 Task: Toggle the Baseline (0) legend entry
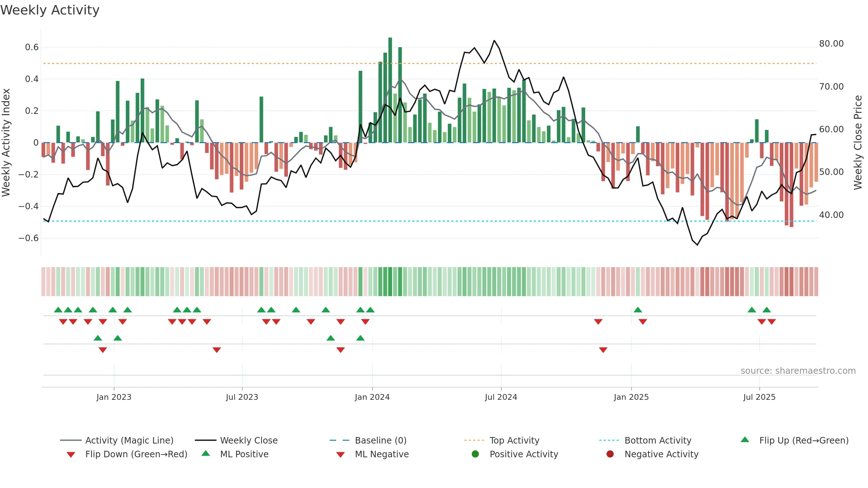coord(368,440)
